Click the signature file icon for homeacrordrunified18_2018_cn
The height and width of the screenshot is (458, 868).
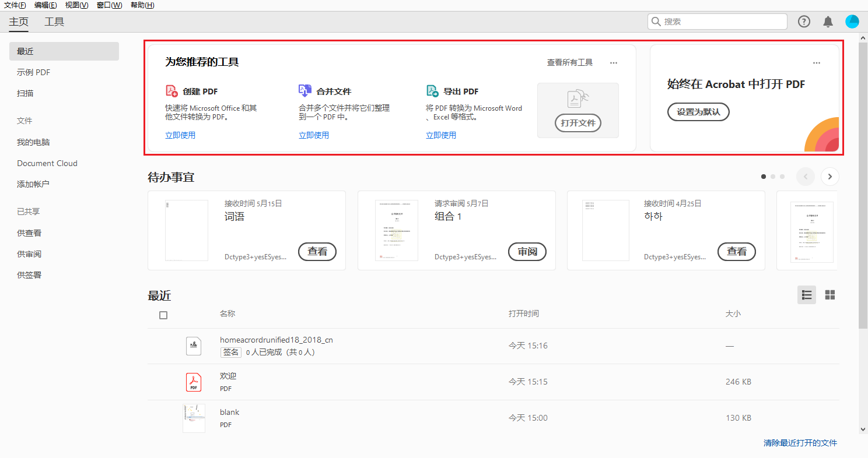194,346
